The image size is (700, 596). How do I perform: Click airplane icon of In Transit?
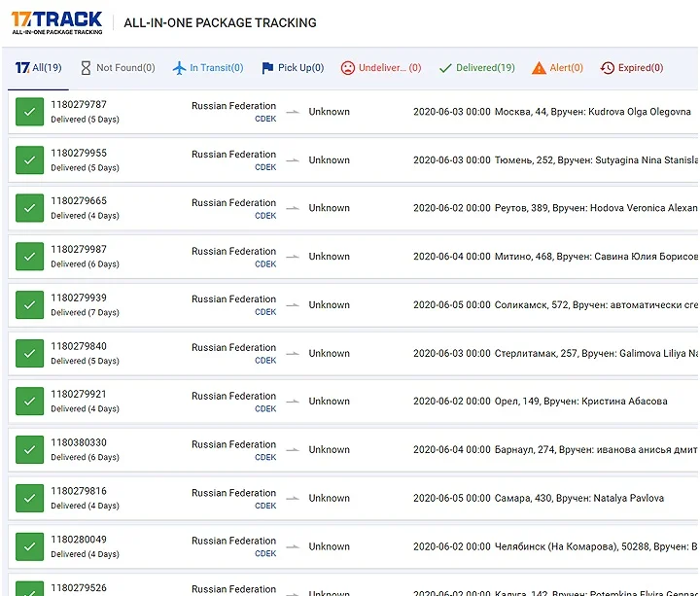pyautogui.click(x=179, y=68)
